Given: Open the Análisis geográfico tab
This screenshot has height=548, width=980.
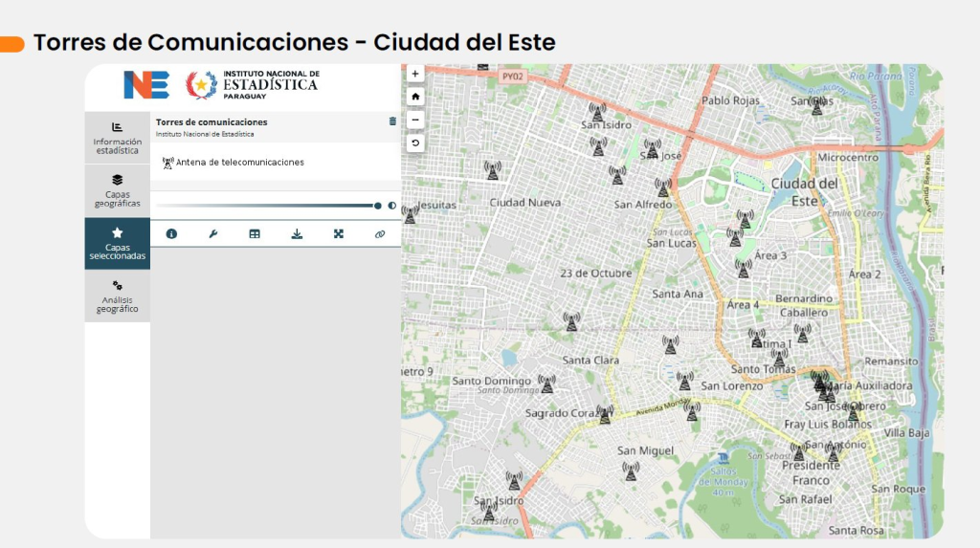Looking at the screenshot, I should click(117, 296).
